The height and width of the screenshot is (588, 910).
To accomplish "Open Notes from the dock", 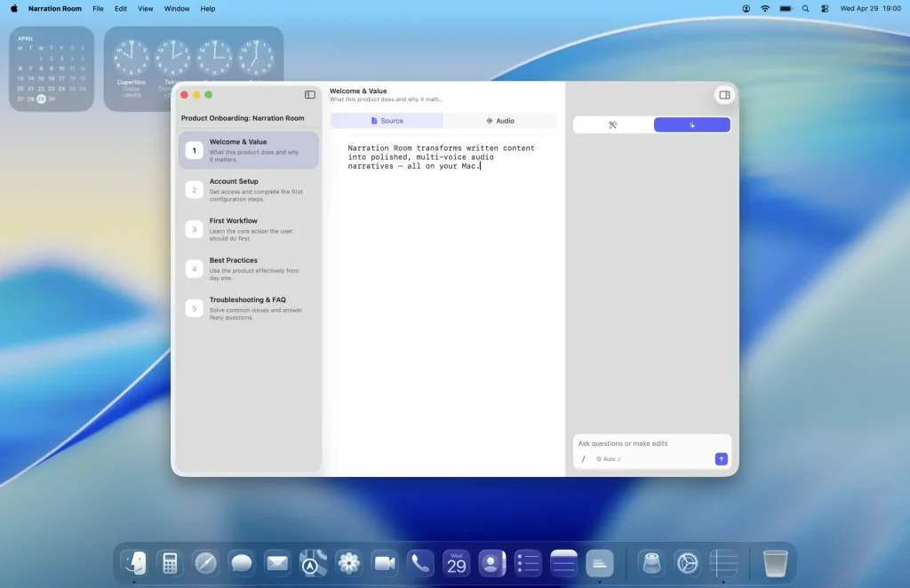I will click(x=563, y=563).
